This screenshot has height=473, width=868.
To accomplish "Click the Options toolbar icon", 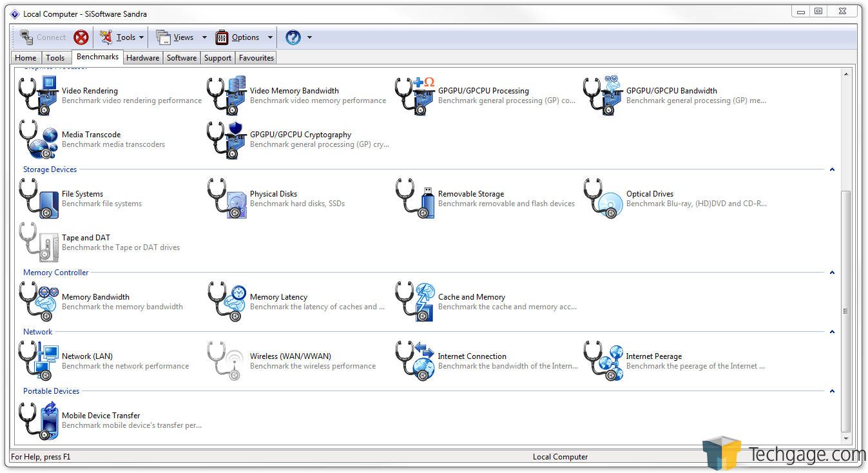I will coord(222,37).
